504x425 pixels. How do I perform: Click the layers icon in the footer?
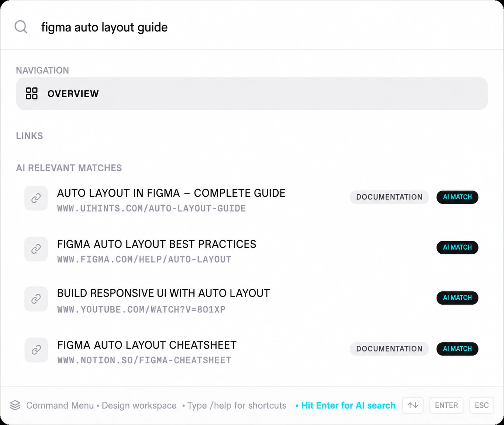pyautogui.click(x=15, y=405)
